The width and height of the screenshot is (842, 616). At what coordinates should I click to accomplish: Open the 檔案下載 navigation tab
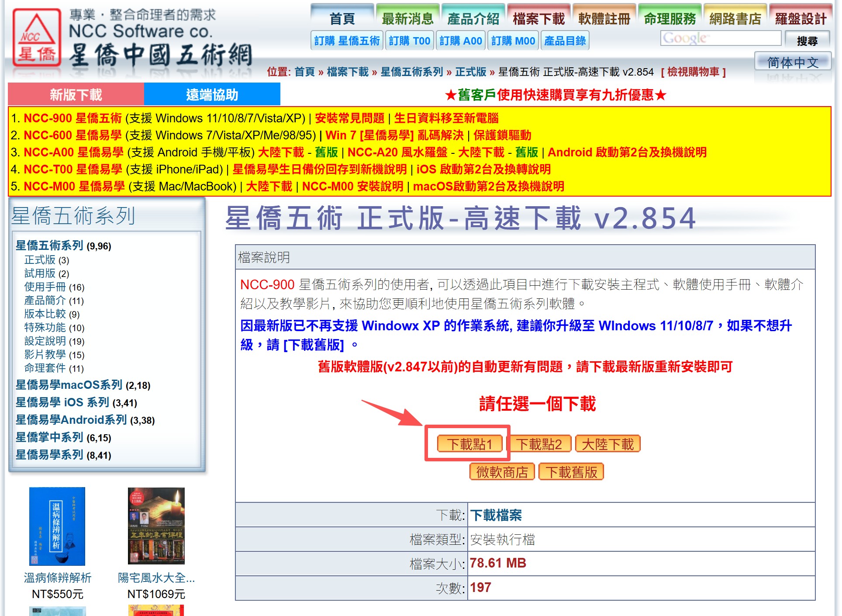(538, 19)
